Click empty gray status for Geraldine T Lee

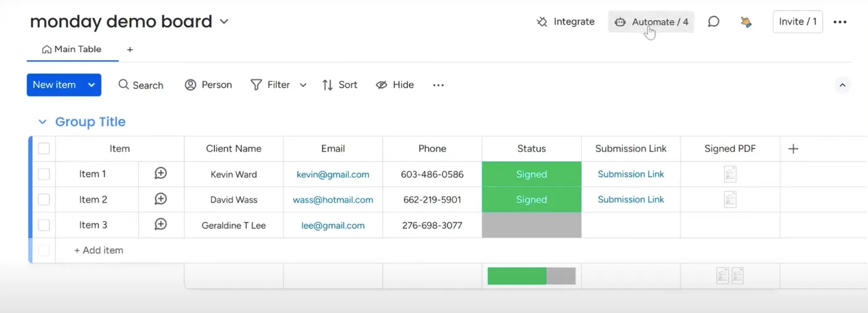pyautogui.click(x=531, y=225)
